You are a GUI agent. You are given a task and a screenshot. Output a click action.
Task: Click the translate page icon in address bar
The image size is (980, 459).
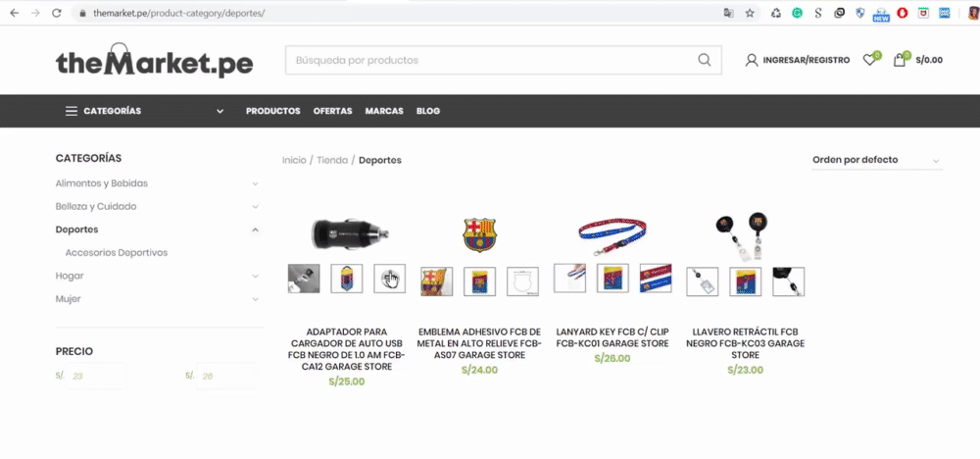pos(729,13)
